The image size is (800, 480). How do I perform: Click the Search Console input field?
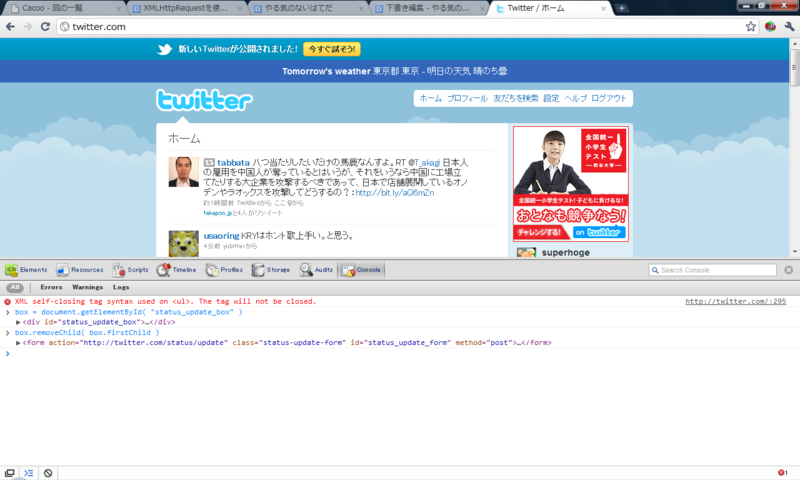(713, 270)
